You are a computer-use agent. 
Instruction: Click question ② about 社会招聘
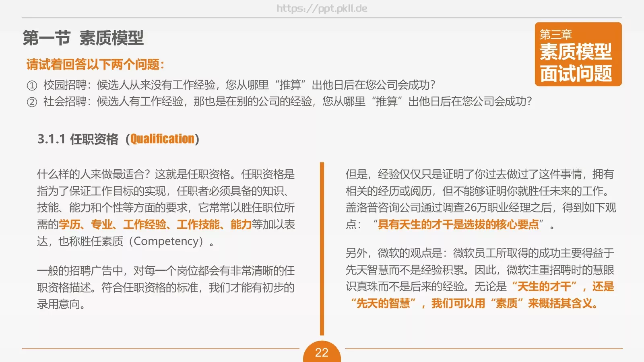click(279, 101)
